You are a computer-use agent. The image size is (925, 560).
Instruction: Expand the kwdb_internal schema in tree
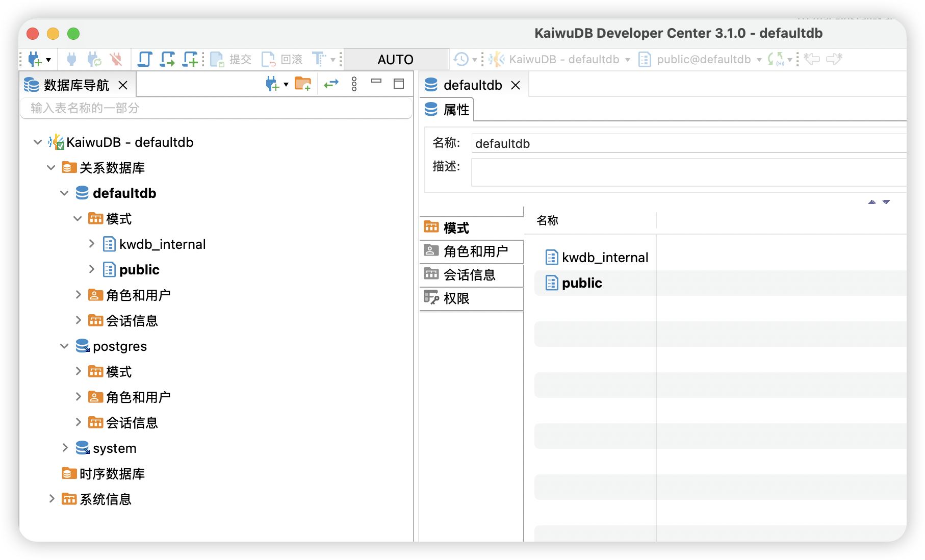tap(91, 244)
